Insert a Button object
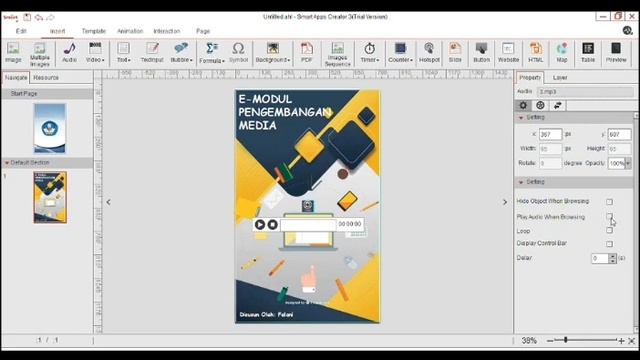640x360 pixels. pos(481,53)
